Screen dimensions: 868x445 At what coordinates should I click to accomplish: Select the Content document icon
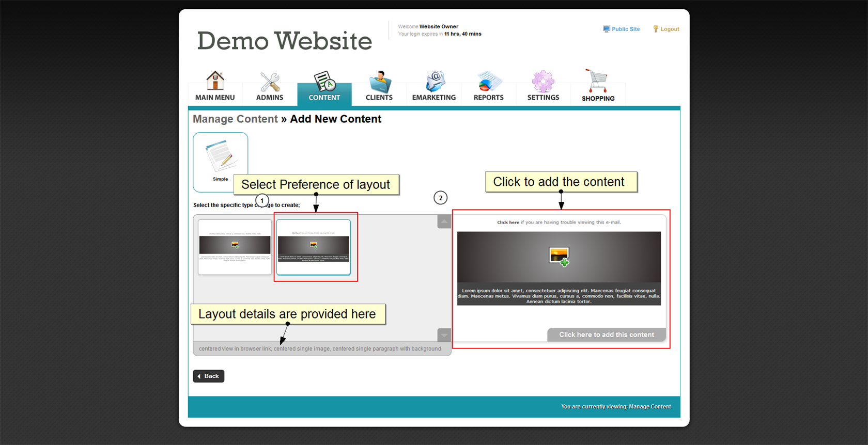[x=324, y=82]
